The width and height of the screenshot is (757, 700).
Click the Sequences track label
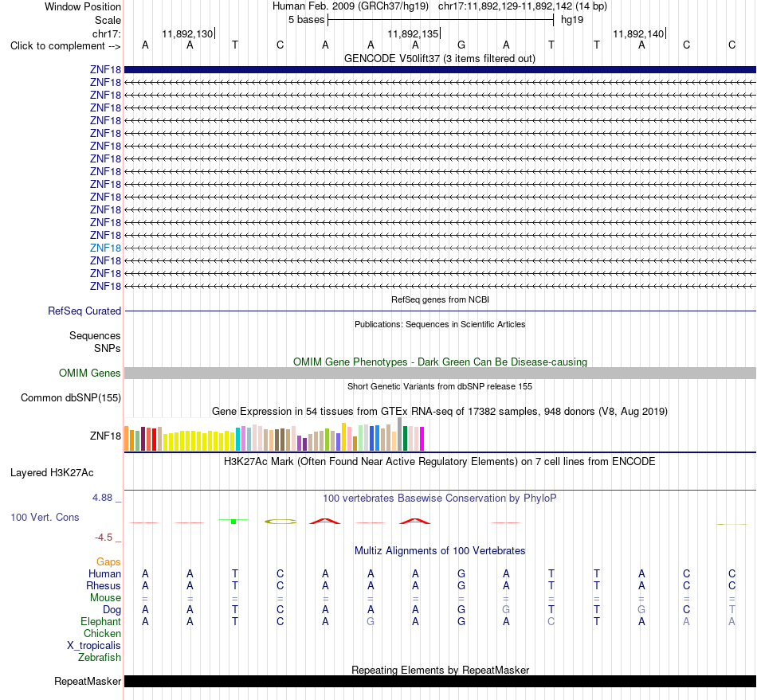coord(95,335)
